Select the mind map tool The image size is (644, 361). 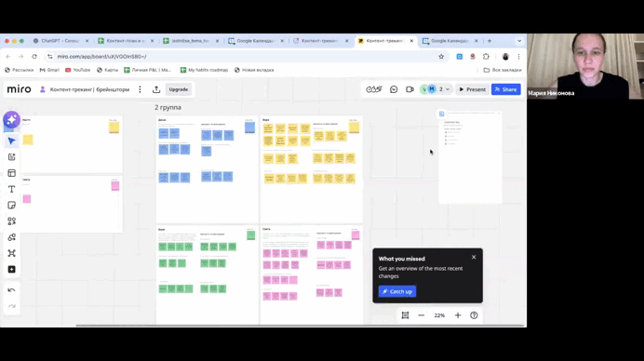[11, 253]
